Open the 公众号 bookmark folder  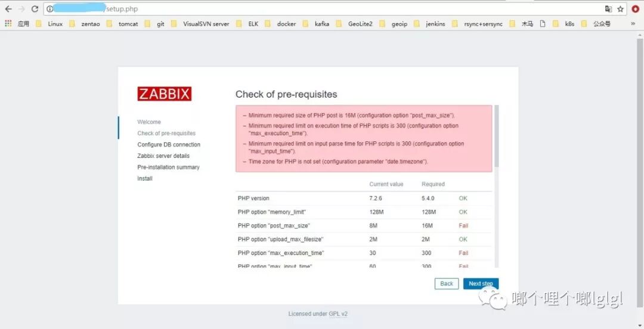pos(596,24)
